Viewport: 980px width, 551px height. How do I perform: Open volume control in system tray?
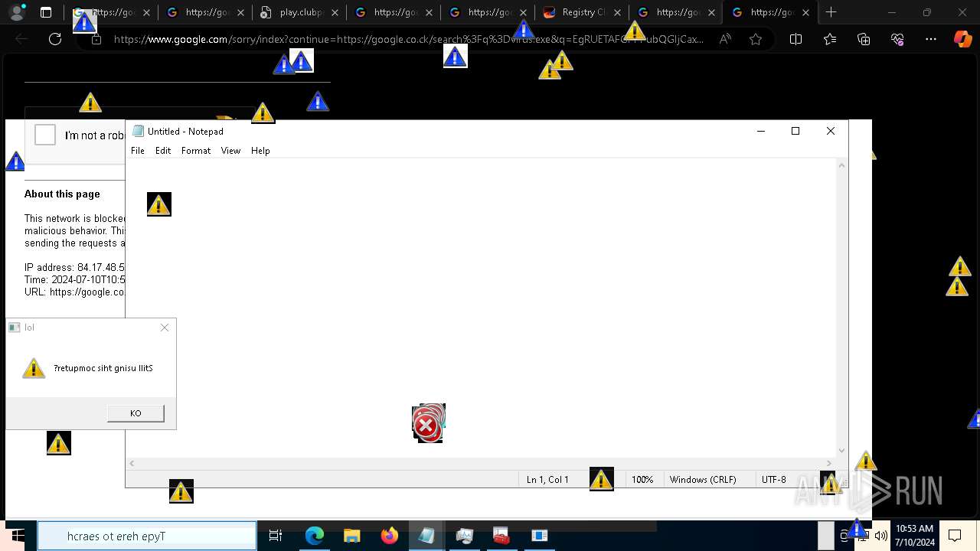click(x=880, y=536)
